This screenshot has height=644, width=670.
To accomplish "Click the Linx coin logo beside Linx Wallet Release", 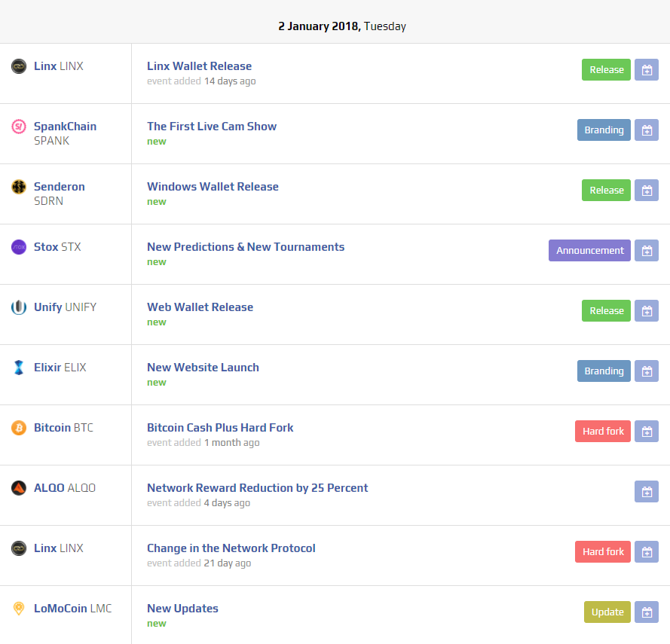I will pos(19,66).
